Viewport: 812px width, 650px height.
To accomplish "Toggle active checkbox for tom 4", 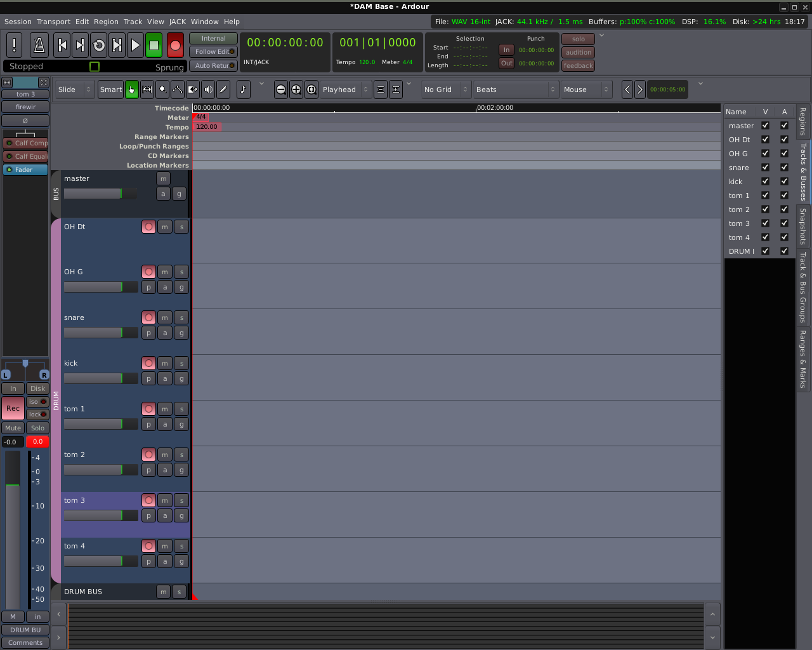I will point(784,237).
